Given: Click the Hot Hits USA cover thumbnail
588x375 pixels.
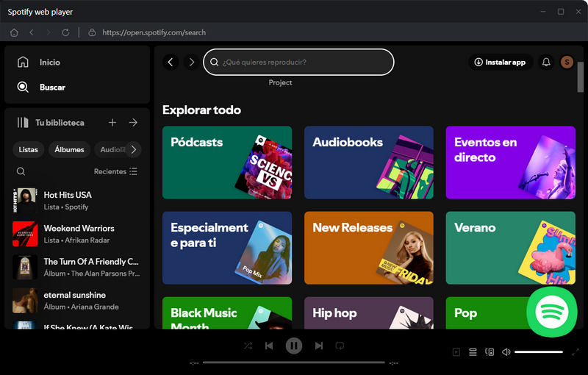Looking at the screenshot, I should pyautogui.click(x=25, y=201).
